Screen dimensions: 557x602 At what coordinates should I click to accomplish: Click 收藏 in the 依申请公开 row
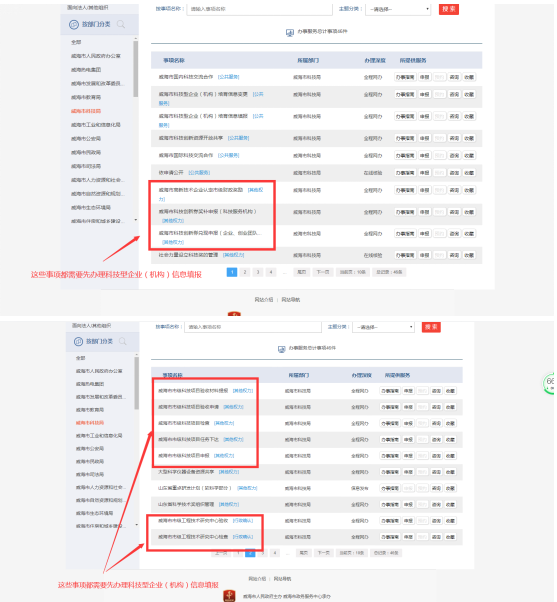[469, 173]
